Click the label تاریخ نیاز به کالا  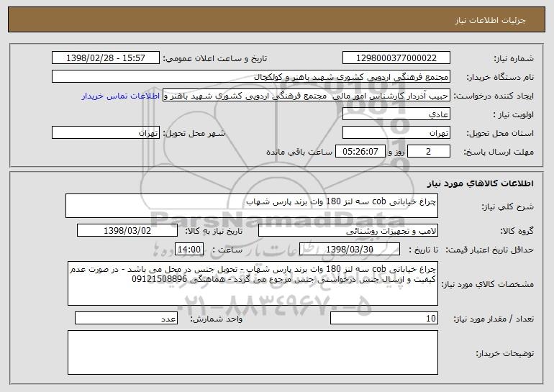(x=214, y=232)
